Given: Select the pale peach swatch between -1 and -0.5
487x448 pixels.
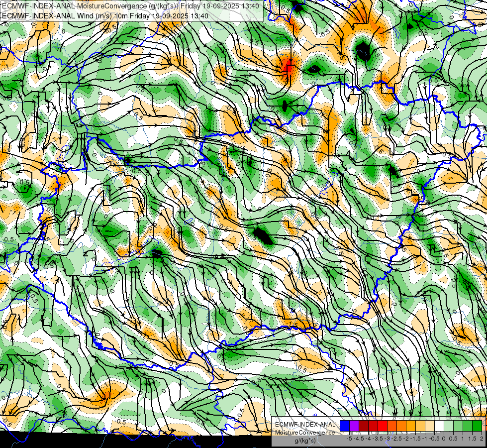Looking at the screenshot, I should [430, 426].
